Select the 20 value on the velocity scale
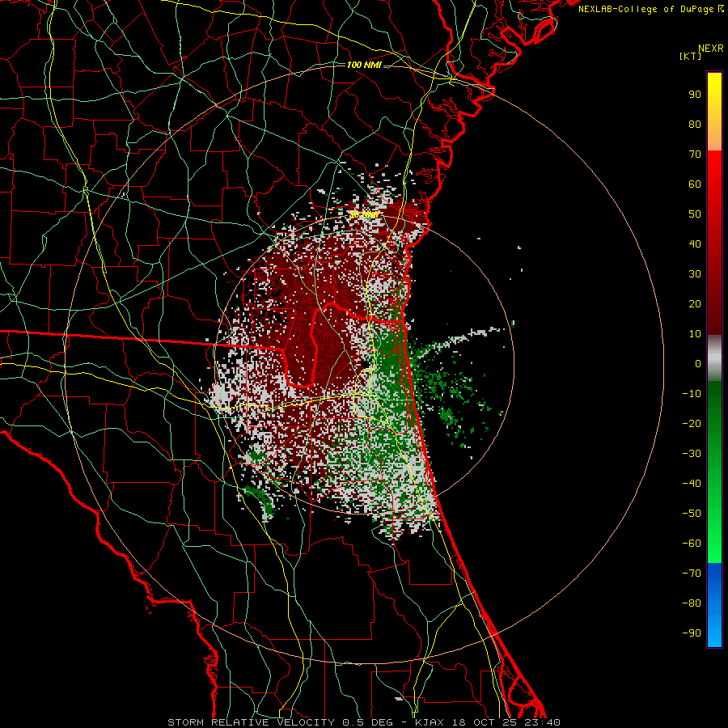The height and width of the screenshot is (728, 728). (x=695, y=304)
